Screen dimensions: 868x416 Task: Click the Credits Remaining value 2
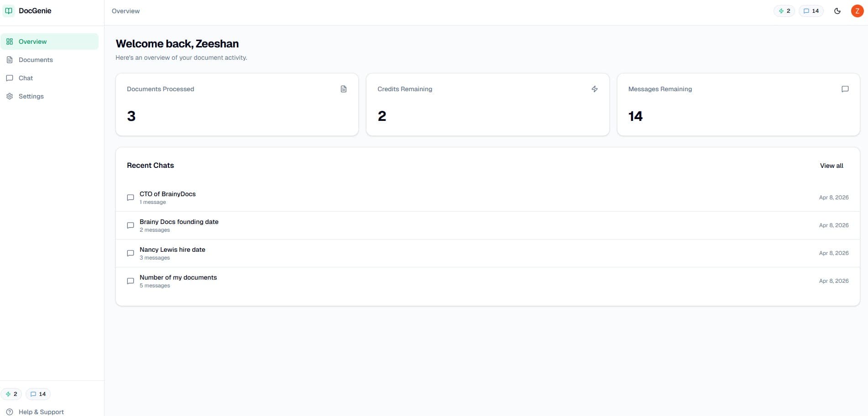click(382, 116)
